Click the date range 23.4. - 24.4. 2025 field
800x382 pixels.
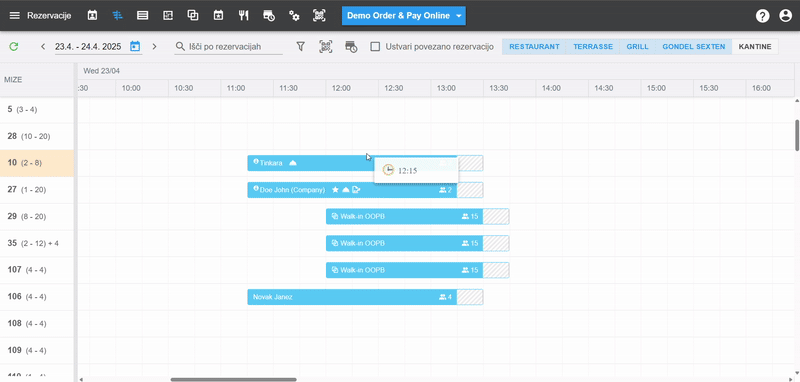coord(88,46)
